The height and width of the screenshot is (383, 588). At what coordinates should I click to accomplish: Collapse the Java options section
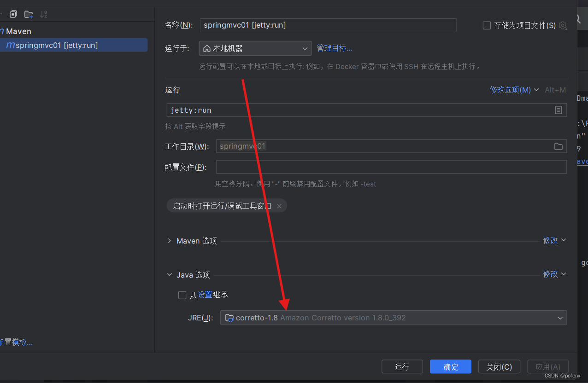(x=169, y=275)
